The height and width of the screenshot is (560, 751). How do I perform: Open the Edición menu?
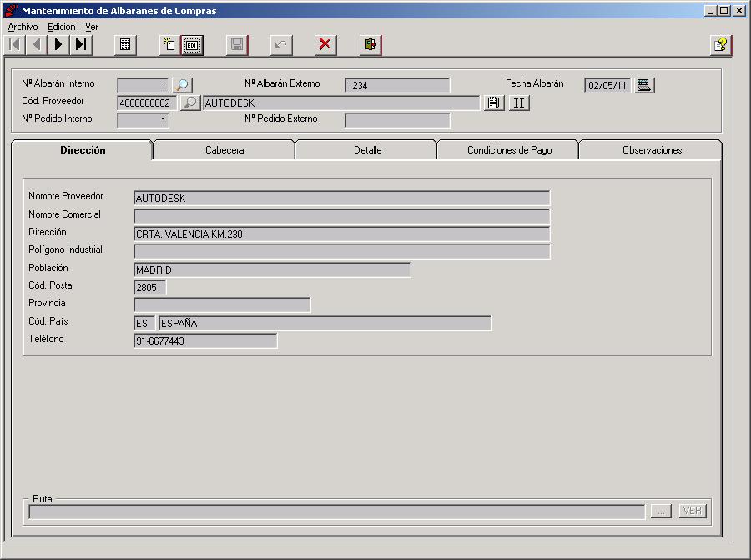tap(61, 27)
